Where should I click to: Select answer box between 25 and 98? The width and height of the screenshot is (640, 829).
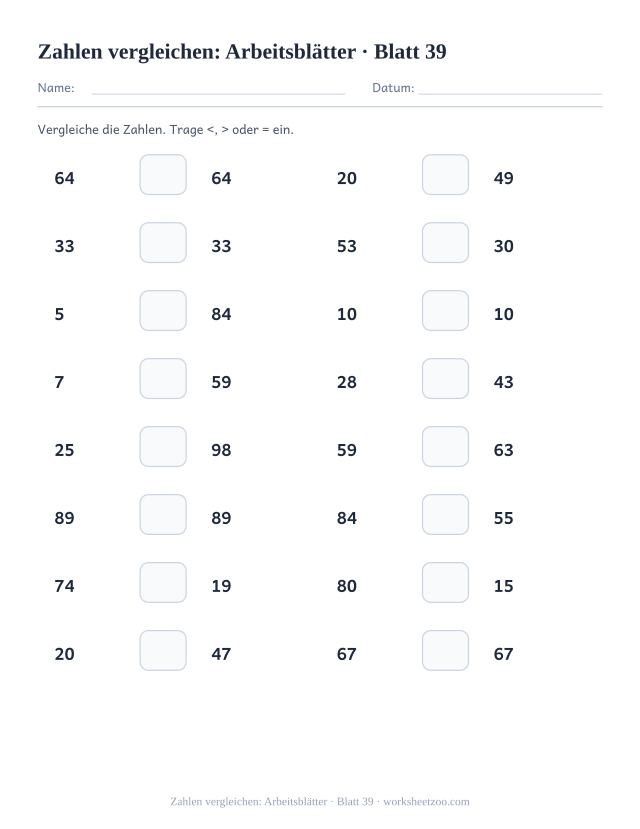[x=163, y=447]
